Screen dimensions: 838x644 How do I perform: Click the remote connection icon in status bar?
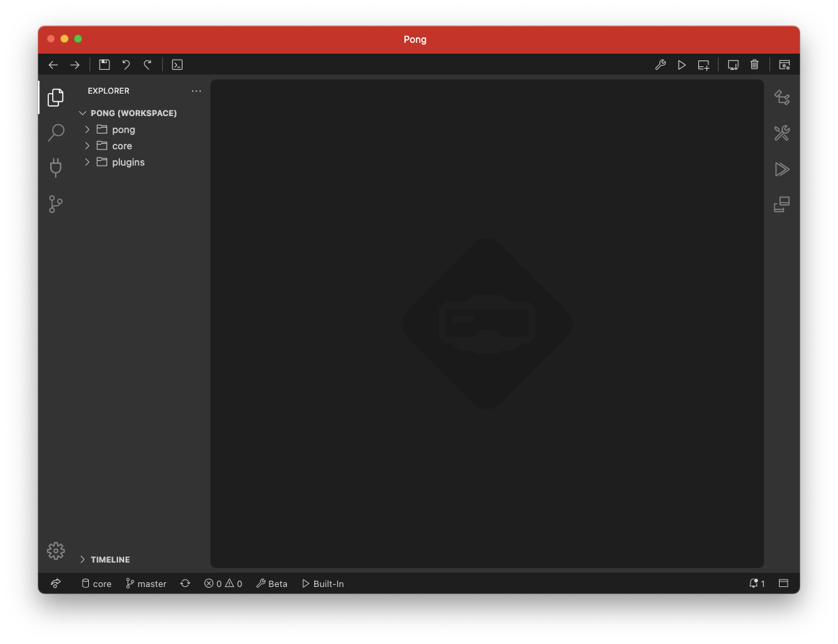56,584
